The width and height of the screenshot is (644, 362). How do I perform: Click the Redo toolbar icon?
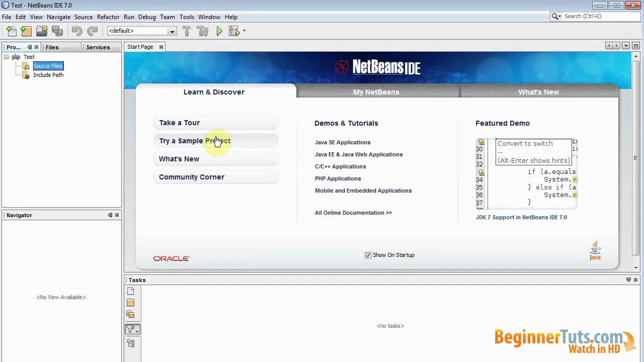click(x=92, y=31)
